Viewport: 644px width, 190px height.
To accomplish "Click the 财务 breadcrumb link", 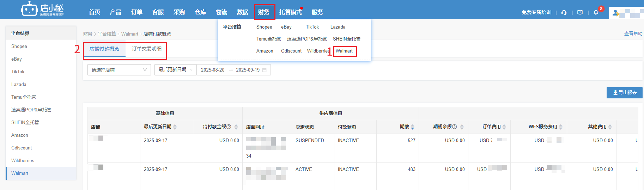I will 87,34.
